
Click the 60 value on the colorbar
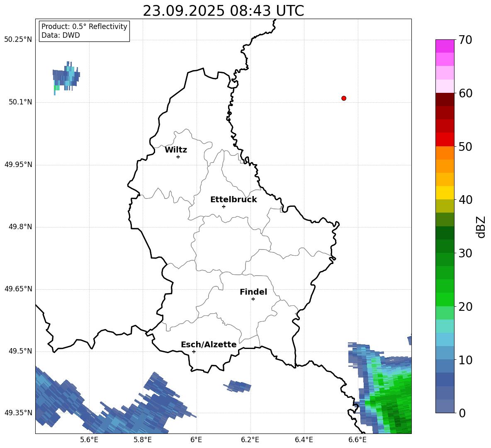(465, 93)
